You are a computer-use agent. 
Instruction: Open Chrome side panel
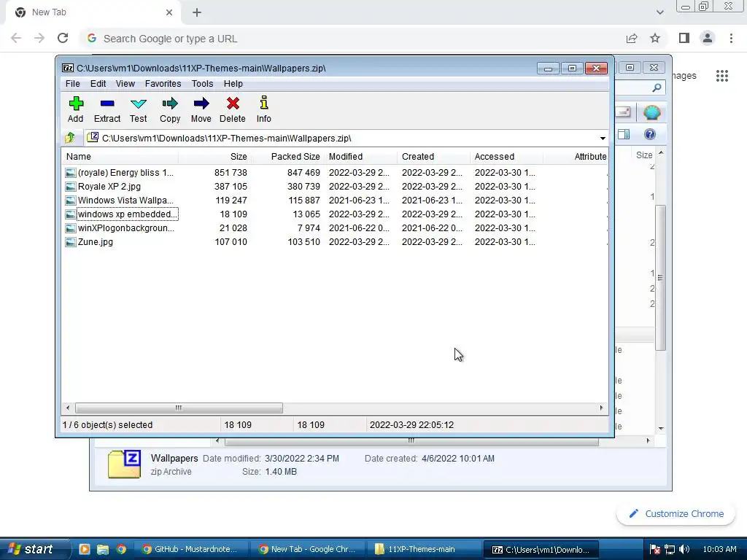(684, 38)
